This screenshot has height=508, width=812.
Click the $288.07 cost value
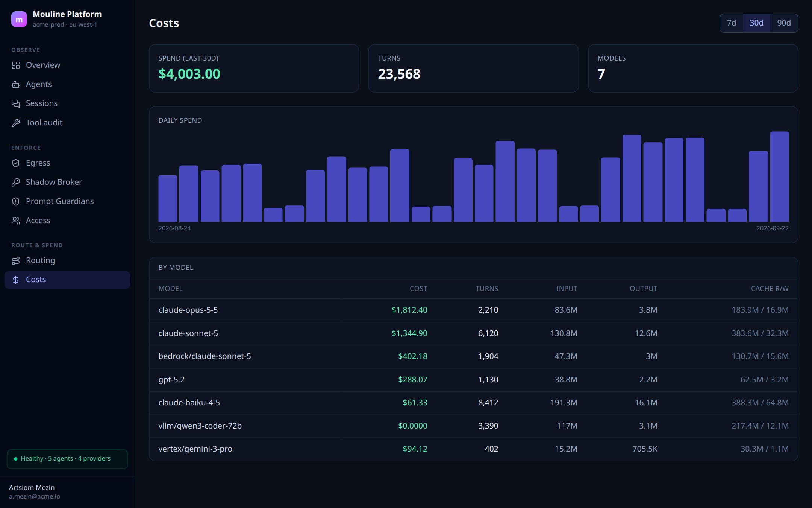click(x=413, y=380)
